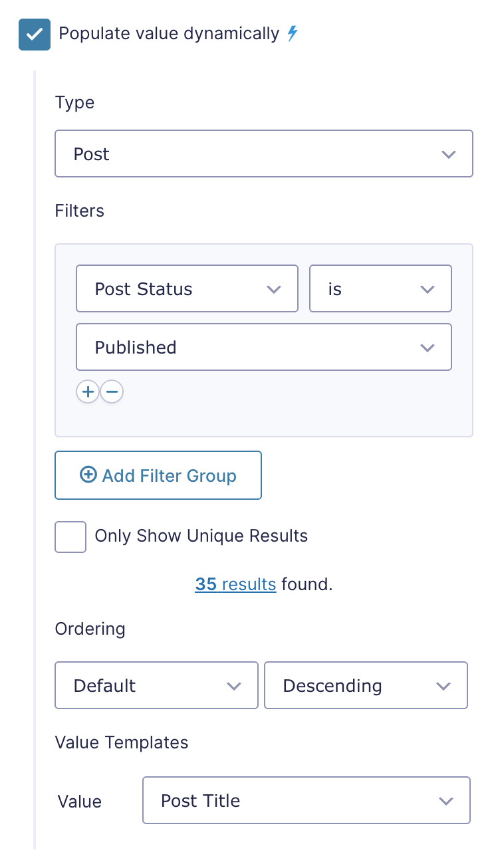Viewport: 492px width, 868px height.
Task: Click the Add Filter Group button
Action: [158, 475]
